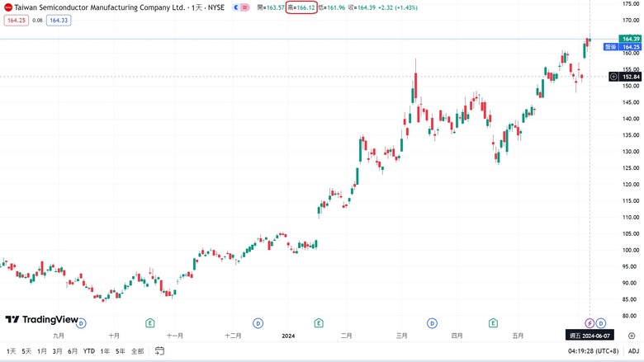Click the dividend D marker above 九月
The width and height of the screenshot is (644, 362).
[81, 323]
